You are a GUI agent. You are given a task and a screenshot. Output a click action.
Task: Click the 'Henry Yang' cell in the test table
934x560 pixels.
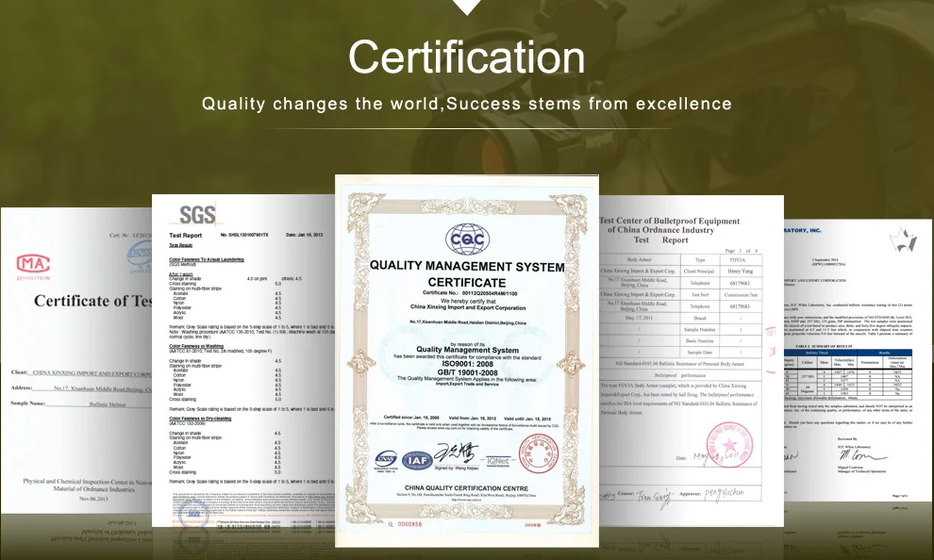coord(740,271)
